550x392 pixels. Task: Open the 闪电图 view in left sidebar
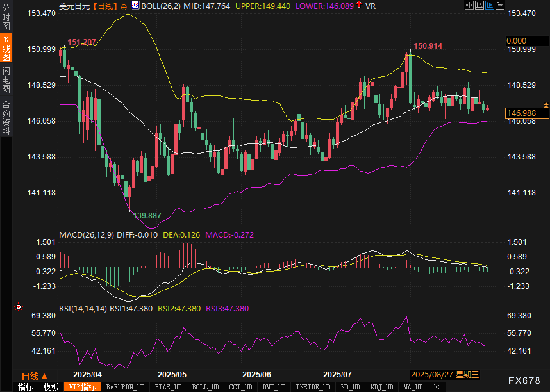[6, 80]
